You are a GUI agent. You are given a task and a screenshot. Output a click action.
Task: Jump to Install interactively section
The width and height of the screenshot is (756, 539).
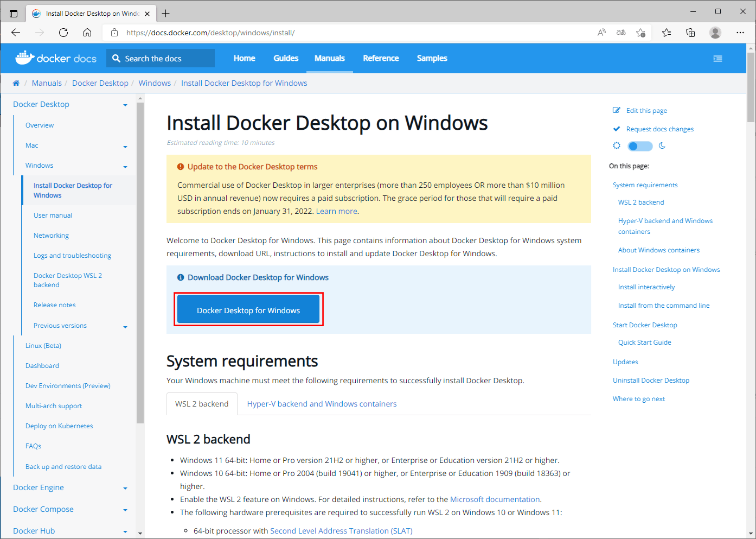(x=646, y=287)
